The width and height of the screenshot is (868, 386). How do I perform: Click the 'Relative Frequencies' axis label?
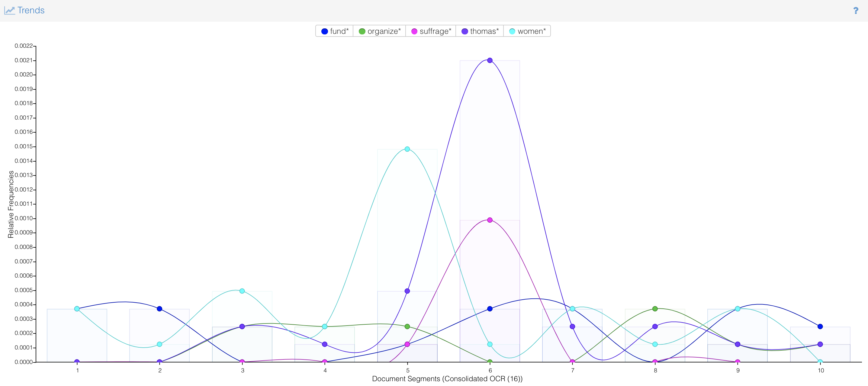tap(11, 204)
